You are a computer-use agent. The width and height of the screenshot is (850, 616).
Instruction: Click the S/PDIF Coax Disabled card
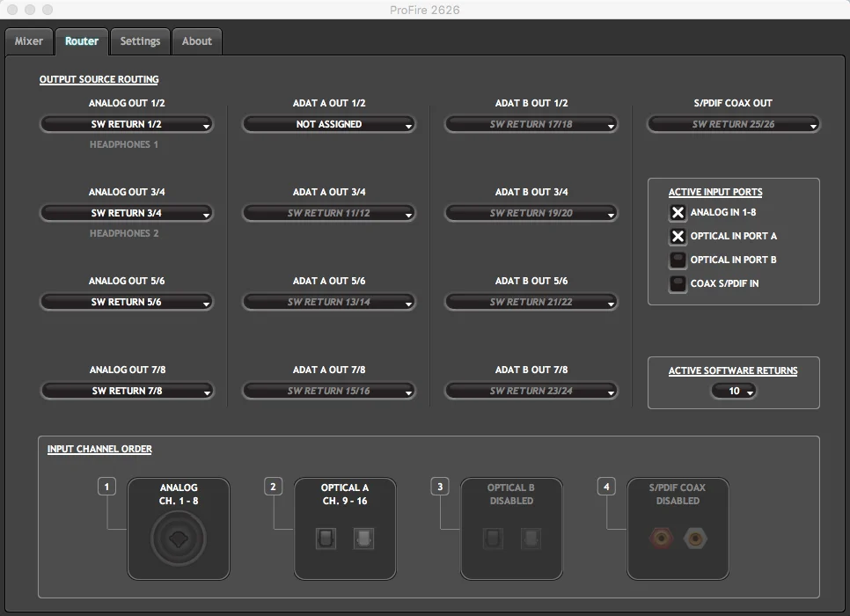click(678, 529)
